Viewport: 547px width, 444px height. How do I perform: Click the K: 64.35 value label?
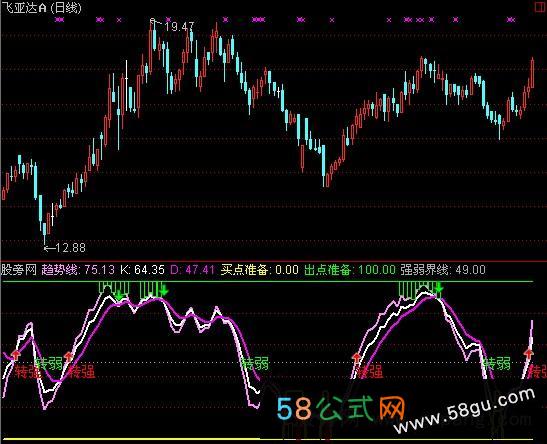(x=142, y=270)
